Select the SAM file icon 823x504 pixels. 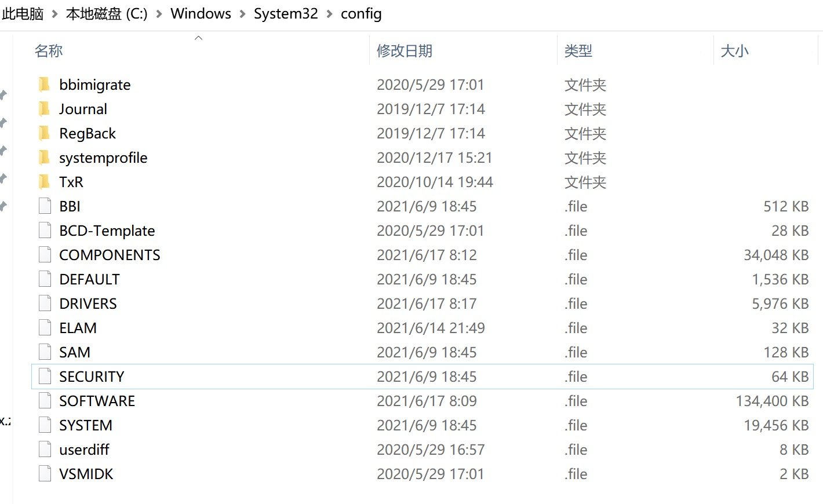45,352
